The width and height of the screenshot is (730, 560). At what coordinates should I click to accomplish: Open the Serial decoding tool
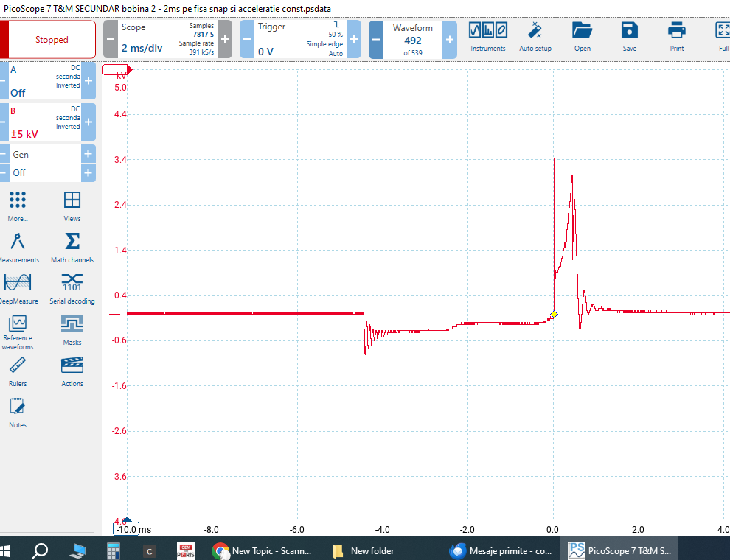[x=72, y=289]
